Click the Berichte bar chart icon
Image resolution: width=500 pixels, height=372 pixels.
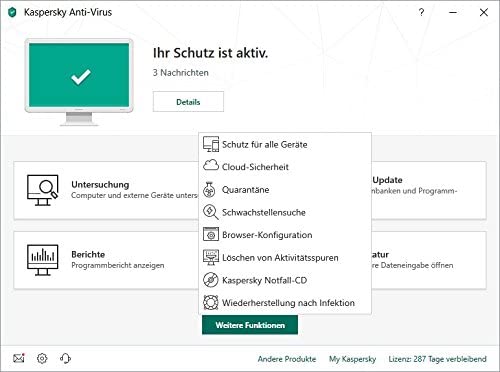42,260
